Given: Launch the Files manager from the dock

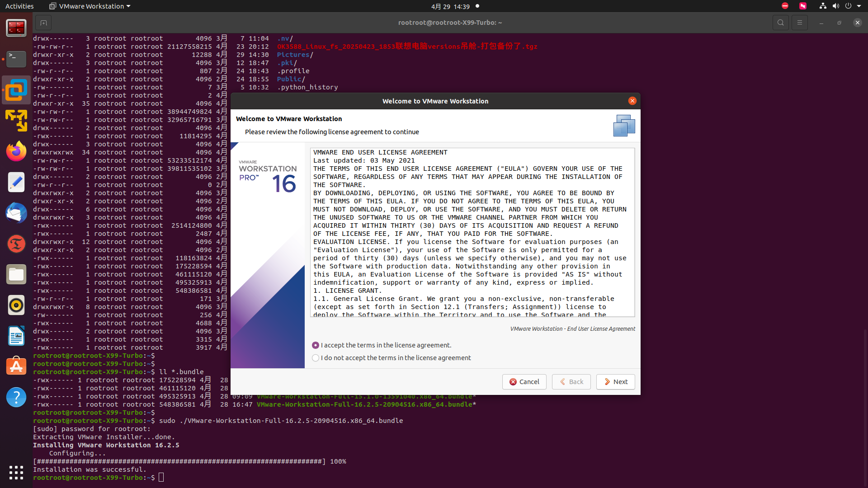Looking at the screenshot, I should [x=16, y=274].
